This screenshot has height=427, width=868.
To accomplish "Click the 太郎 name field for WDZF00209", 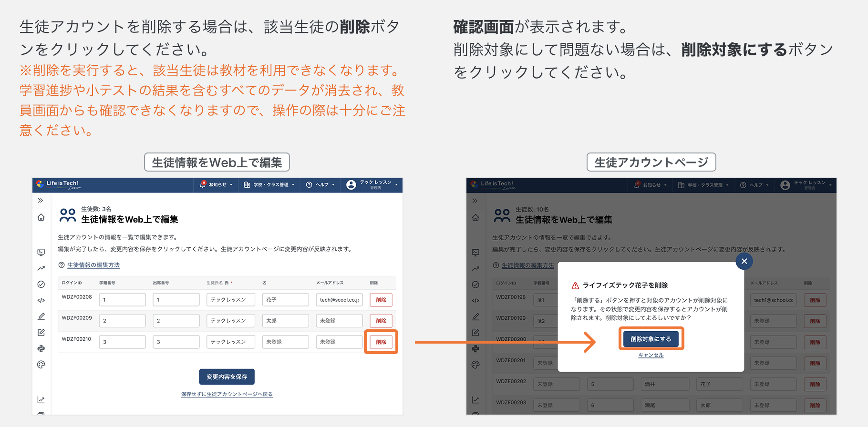I will 285,321.
